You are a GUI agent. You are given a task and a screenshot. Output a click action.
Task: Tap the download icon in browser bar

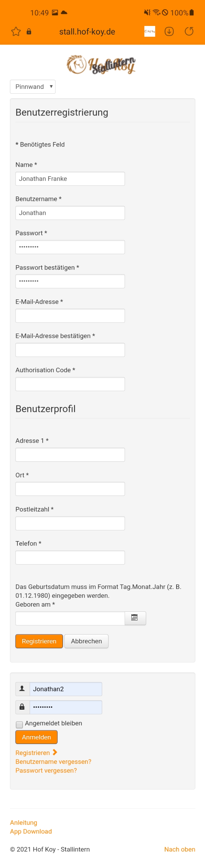(x=169, y=31)
